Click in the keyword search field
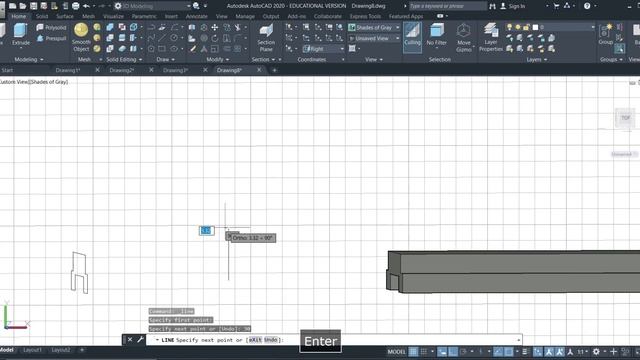Viewport: 640px width, 360px height. coord(448,6)
